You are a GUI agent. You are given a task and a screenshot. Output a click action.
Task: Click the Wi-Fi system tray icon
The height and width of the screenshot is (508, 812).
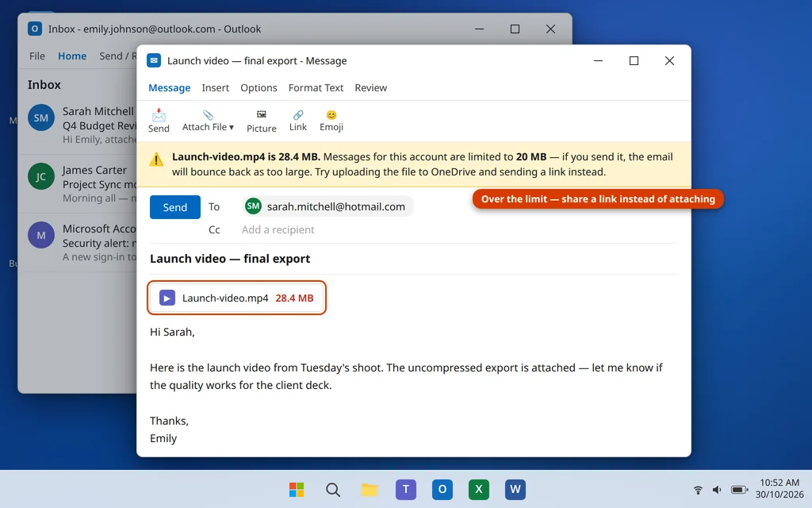click(698, 489)
